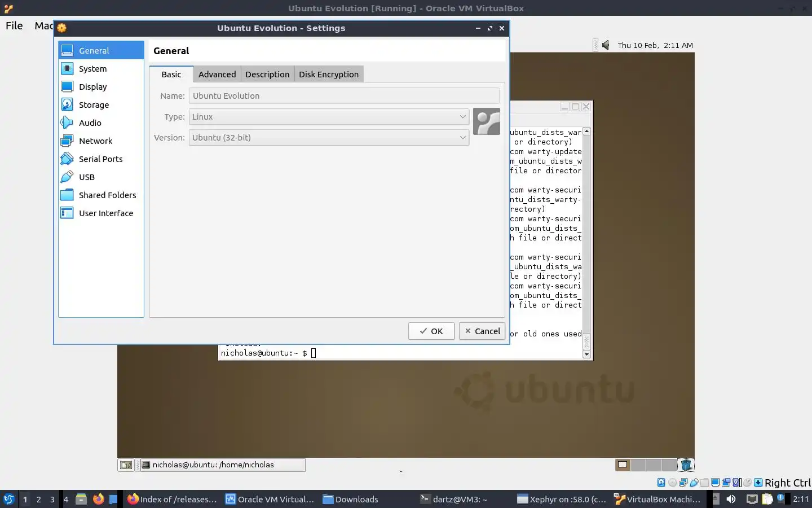The height and width of the screenshot is (508, 812).
Task: Switch to 'Index of /releases' taskbar window
Action: [172, 499]
